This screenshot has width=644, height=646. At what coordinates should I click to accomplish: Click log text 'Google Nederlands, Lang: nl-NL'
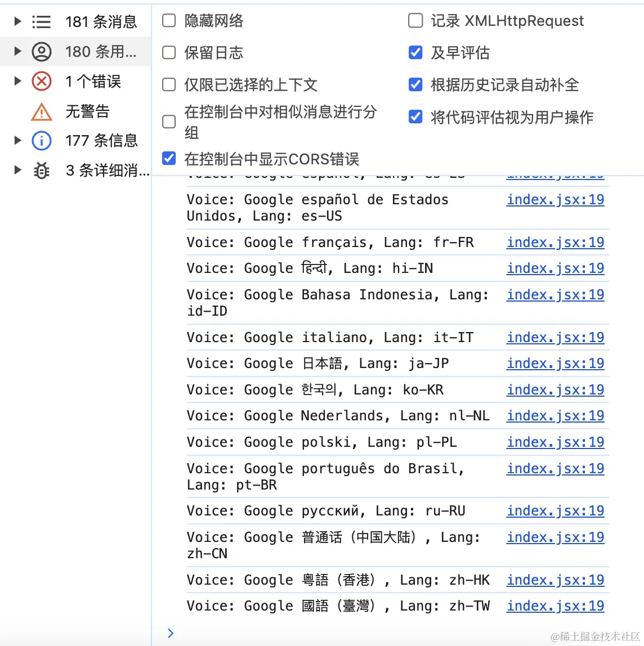pos(367,416)
